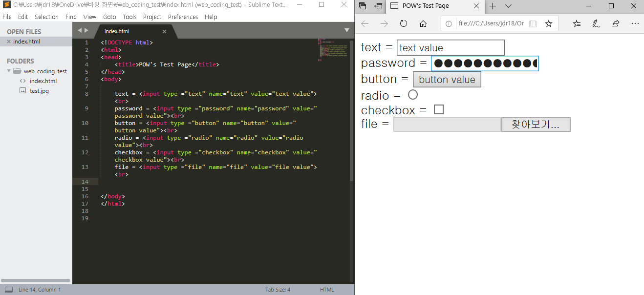Open the Tools menu

pyautogui.click(x=129, y=17)
